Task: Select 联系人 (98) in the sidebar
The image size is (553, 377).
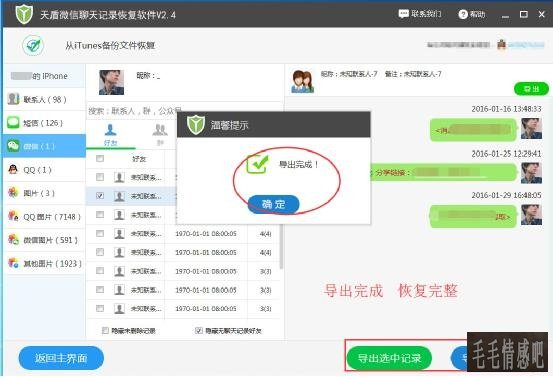Action: (44, 99)
